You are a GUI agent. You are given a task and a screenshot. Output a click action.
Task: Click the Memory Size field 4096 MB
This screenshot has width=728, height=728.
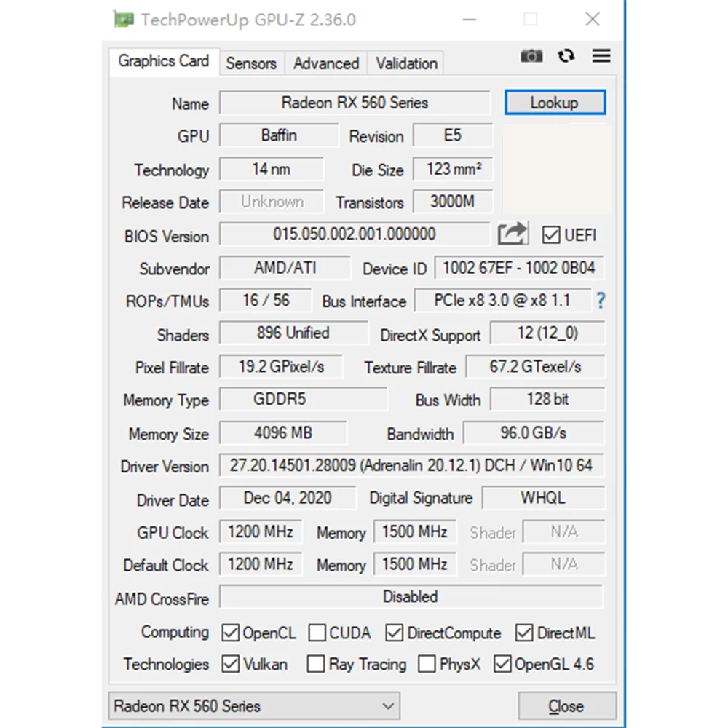coord(283,432)
